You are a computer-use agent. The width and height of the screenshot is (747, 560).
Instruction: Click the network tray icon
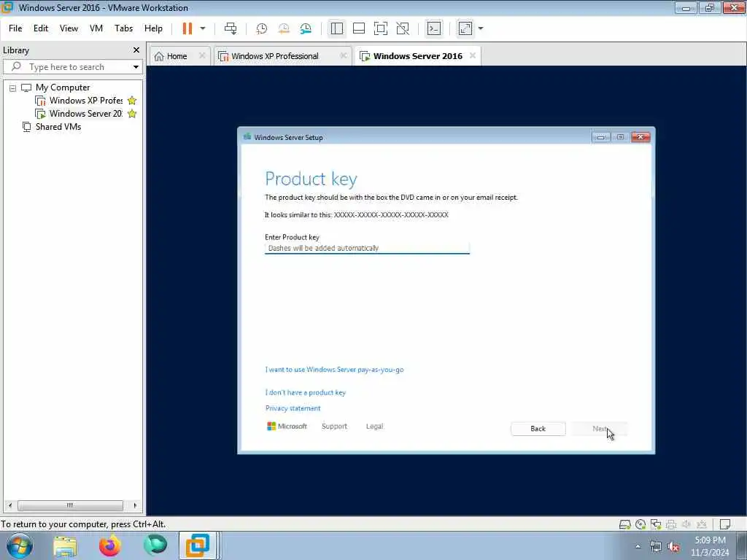pos(656,546)
